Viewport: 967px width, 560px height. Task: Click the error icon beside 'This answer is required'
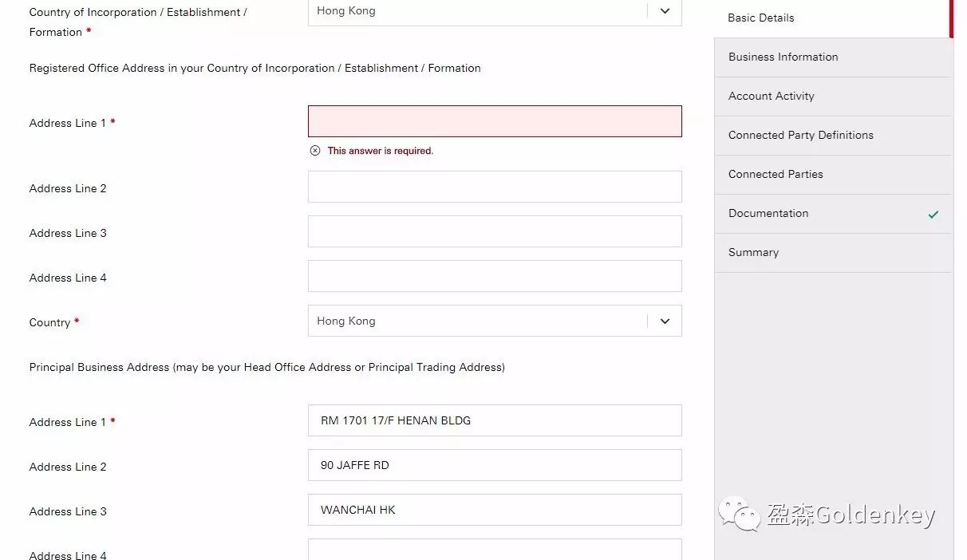315,151
